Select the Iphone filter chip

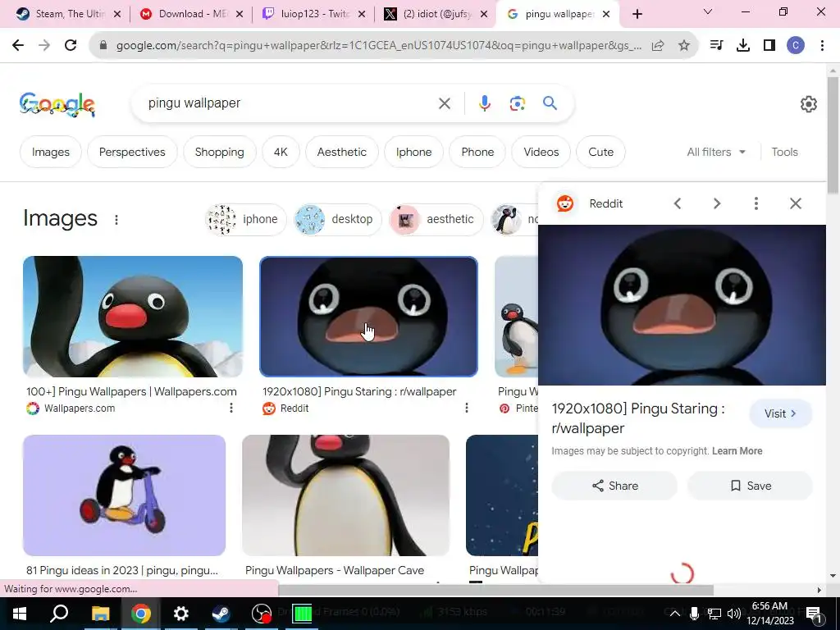414,152
